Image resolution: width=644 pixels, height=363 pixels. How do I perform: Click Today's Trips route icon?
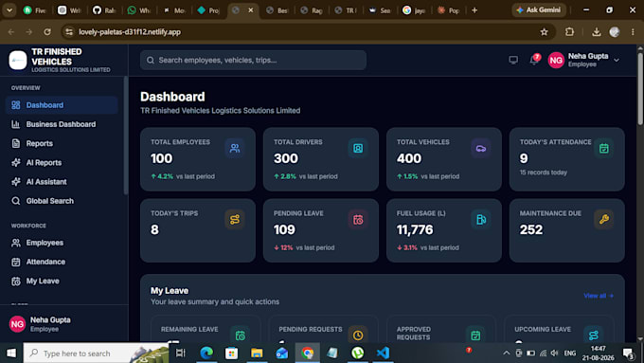235,220
